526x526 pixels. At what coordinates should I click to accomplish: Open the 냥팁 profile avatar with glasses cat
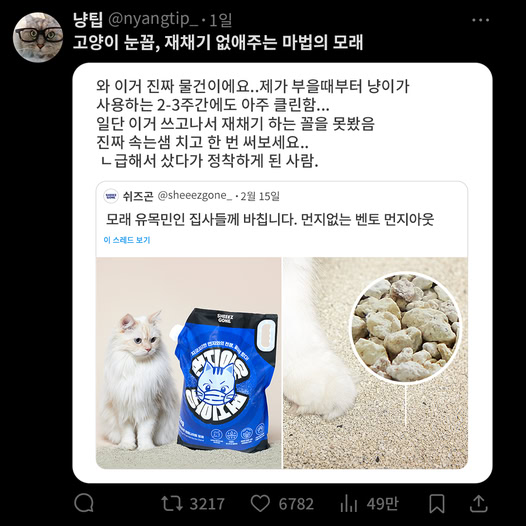click(x=38, y=37)
